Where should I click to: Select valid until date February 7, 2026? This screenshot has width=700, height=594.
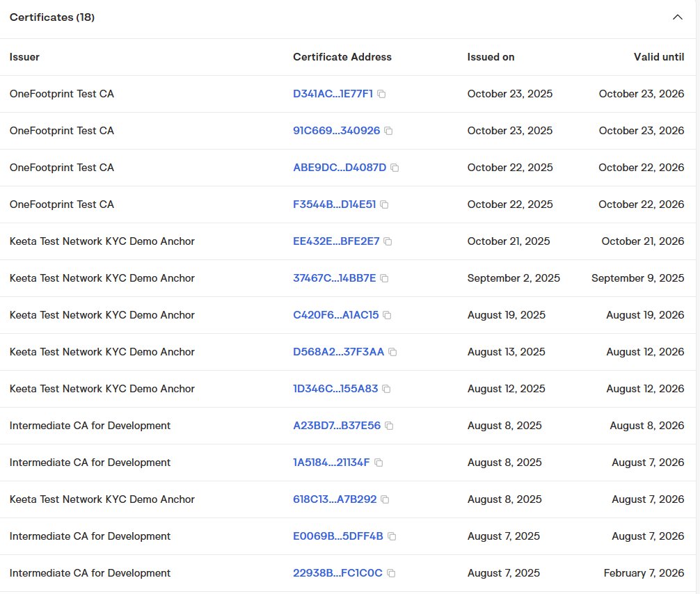click(x=644, y=573)
